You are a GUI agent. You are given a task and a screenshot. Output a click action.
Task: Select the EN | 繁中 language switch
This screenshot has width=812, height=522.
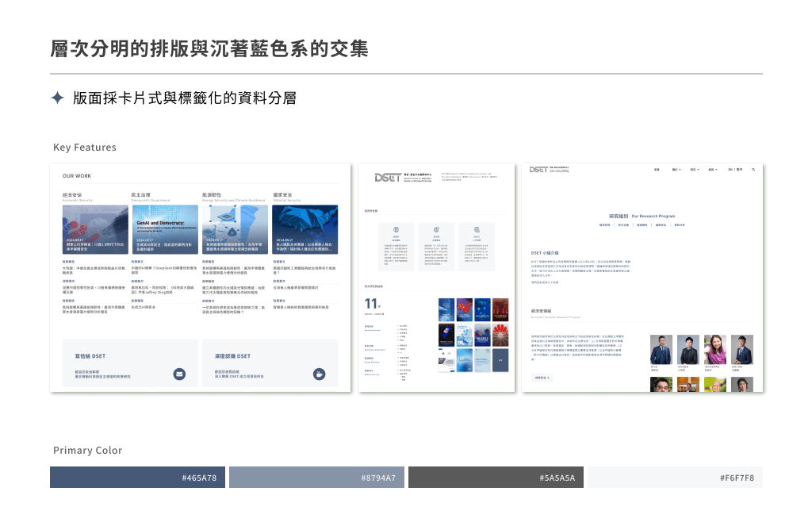click(x=735, y=170)
